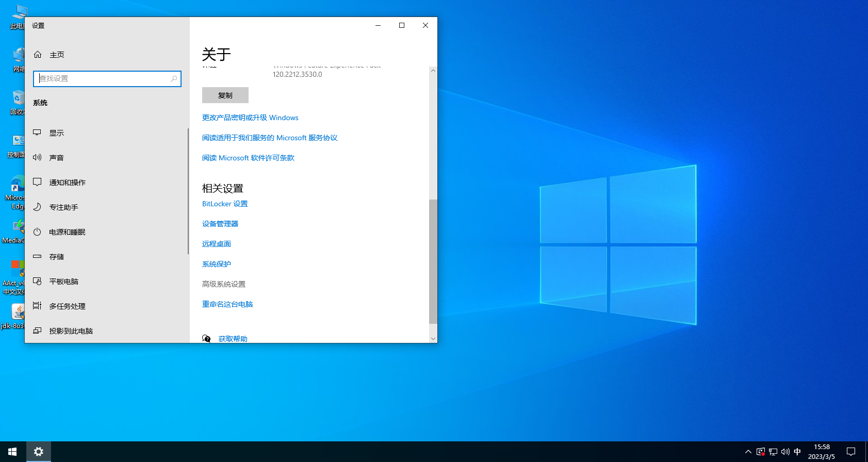Click the About page scrollbar thumb
This screenshot has height=462, width=868.
(x=433, y=261)
